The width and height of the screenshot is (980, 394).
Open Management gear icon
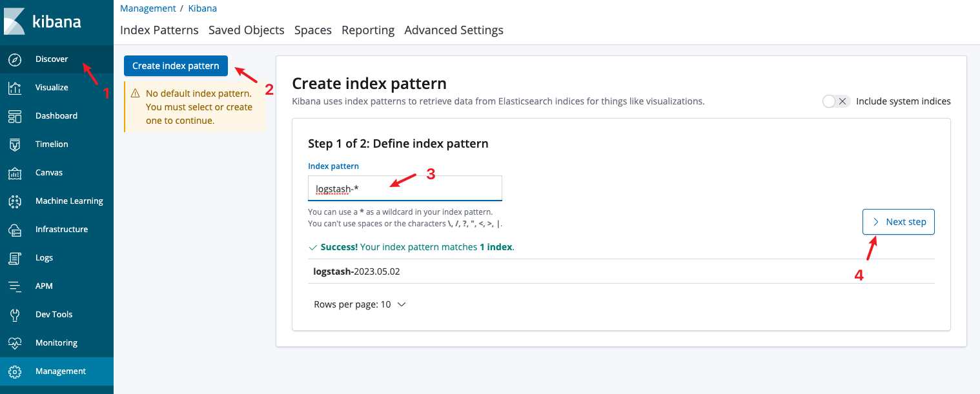15,371
